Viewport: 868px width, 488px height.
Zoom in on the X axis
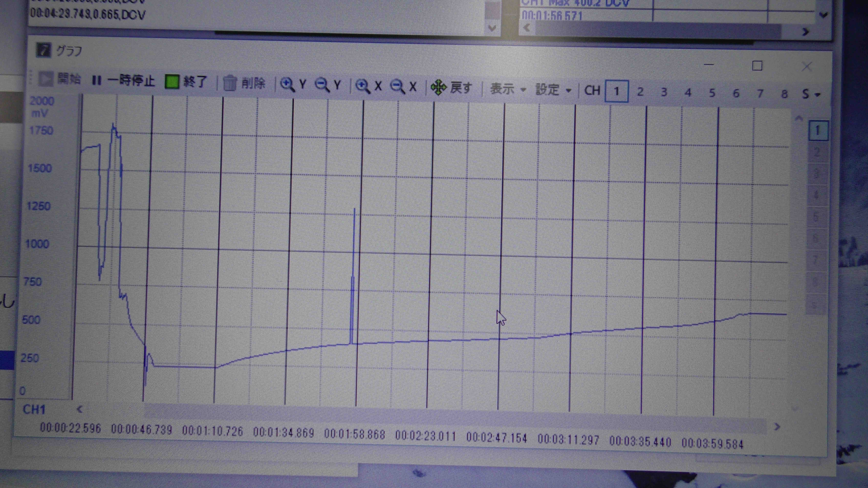point(369,86)
